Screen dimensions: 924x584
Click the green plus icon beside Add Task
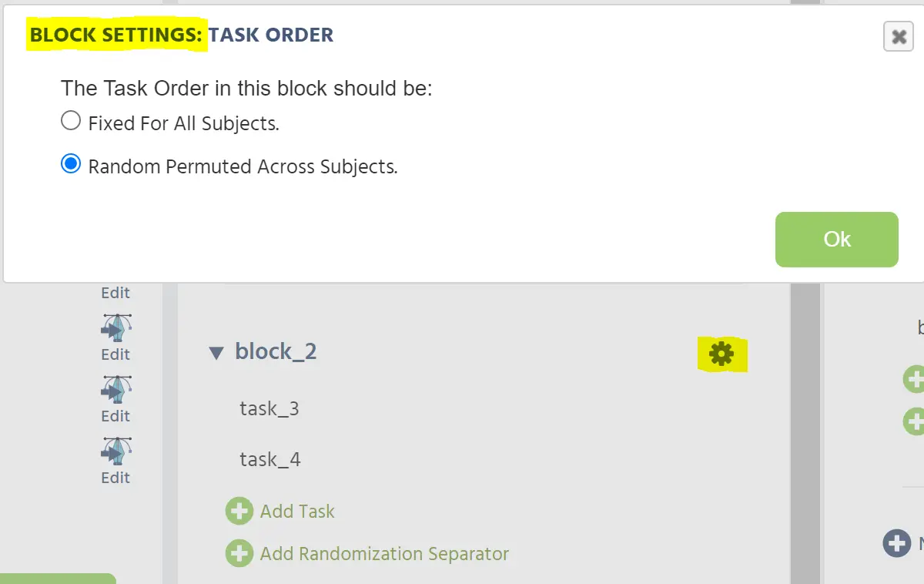[x=239, y=510]
